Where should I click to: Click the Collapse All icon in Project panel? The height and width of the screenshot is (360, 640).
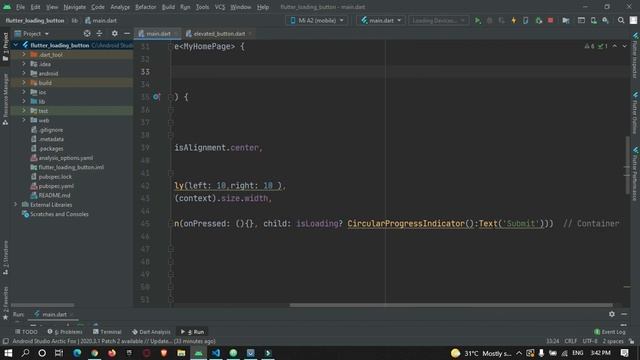click(99, 33)
